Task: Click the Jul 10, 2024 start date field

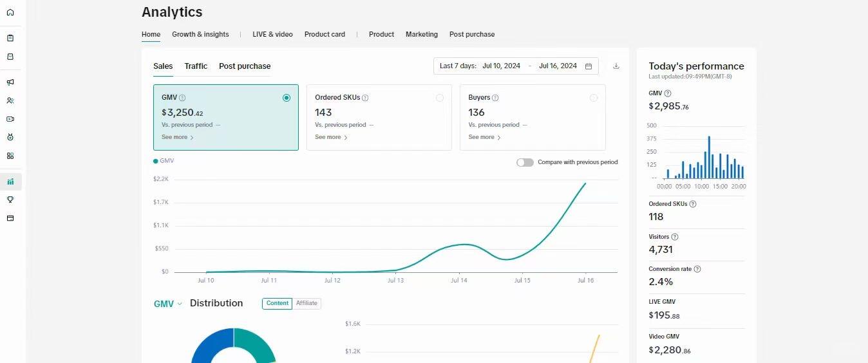Action: 501,66
